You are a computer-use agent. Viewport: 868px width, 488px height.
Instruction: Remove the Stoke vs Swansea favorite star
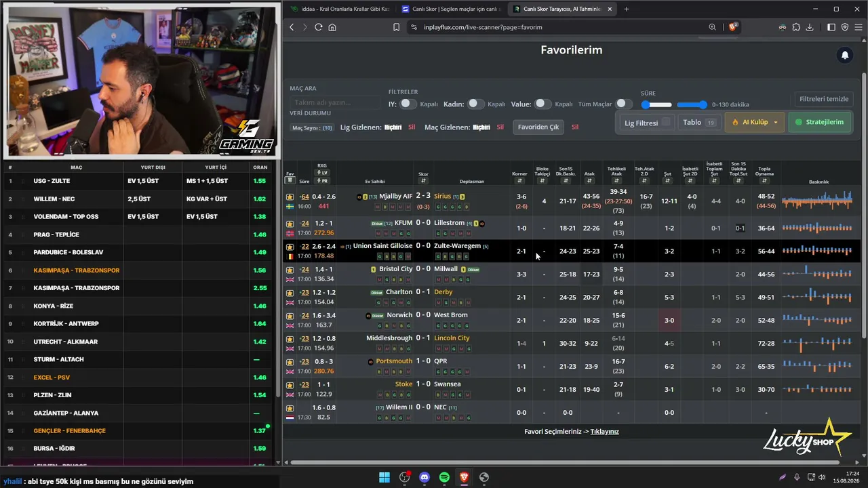[x=290, y=385]
